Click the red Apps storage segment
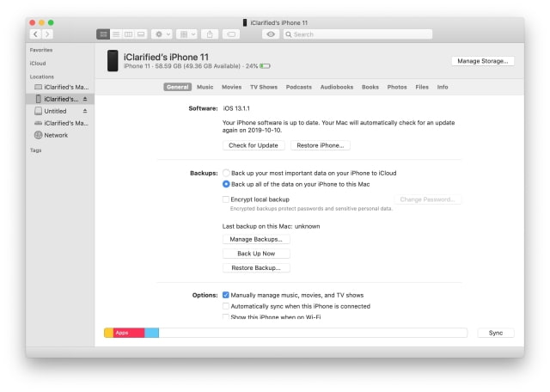This screenshot has width=550, height=392. [x=129, y=333]
